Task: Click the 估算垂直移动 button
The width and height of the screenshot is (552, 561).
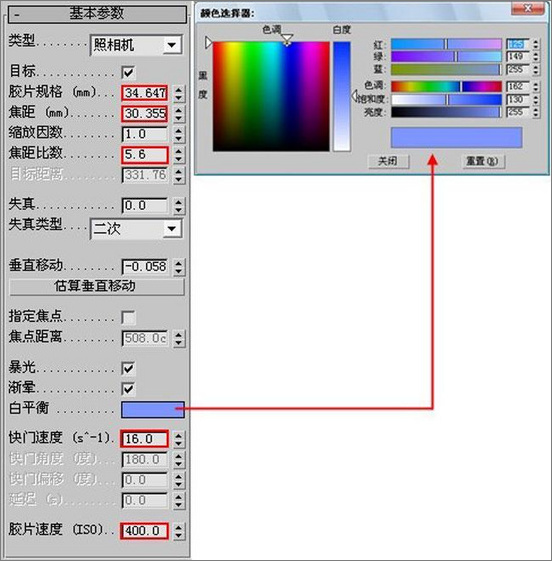Action: pos(97,286)
